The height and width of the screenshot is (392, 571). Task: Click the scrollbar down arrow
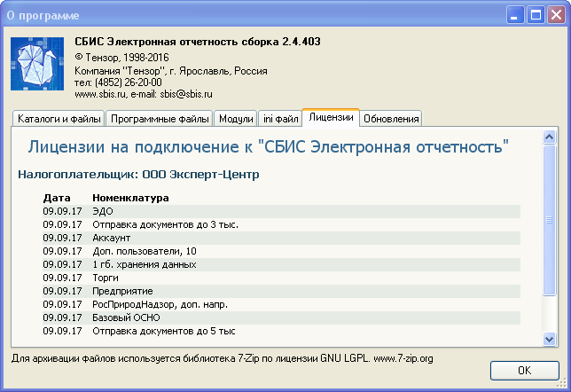tap(549, 339)
